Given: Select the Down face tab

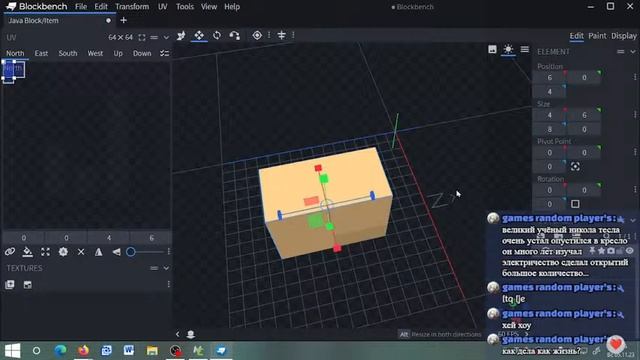Looking at the screenshot, I should (142, 53).
